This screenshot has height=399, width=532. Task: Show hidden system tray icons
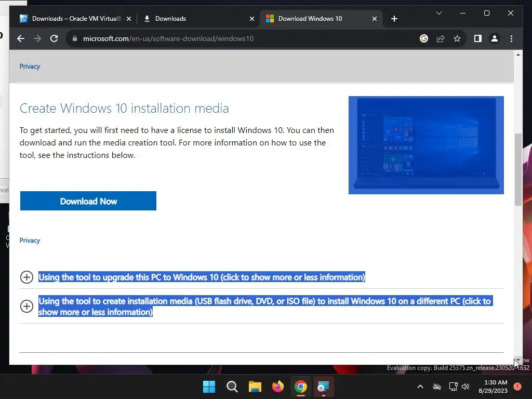(420, 387)
